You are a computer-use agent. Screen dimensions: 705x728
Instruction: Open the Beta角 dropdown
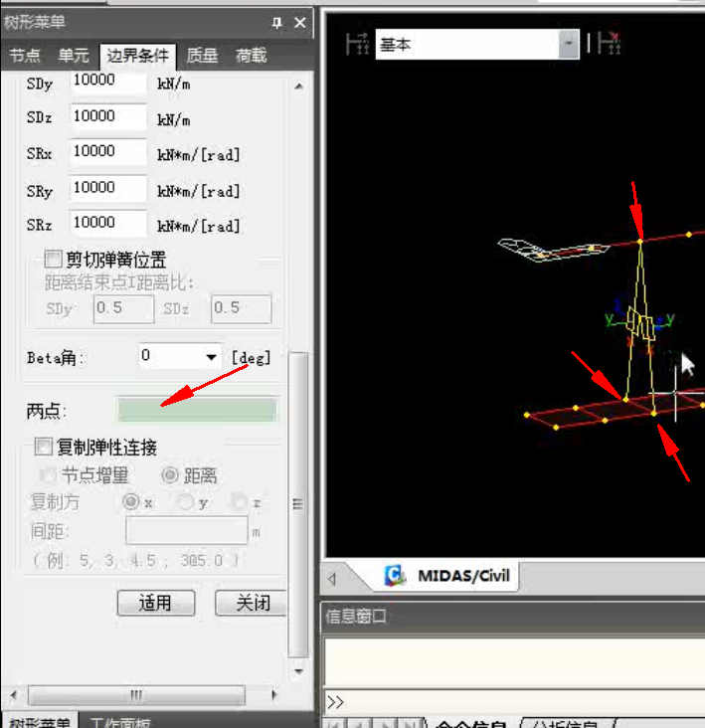(x=211, y=357)
